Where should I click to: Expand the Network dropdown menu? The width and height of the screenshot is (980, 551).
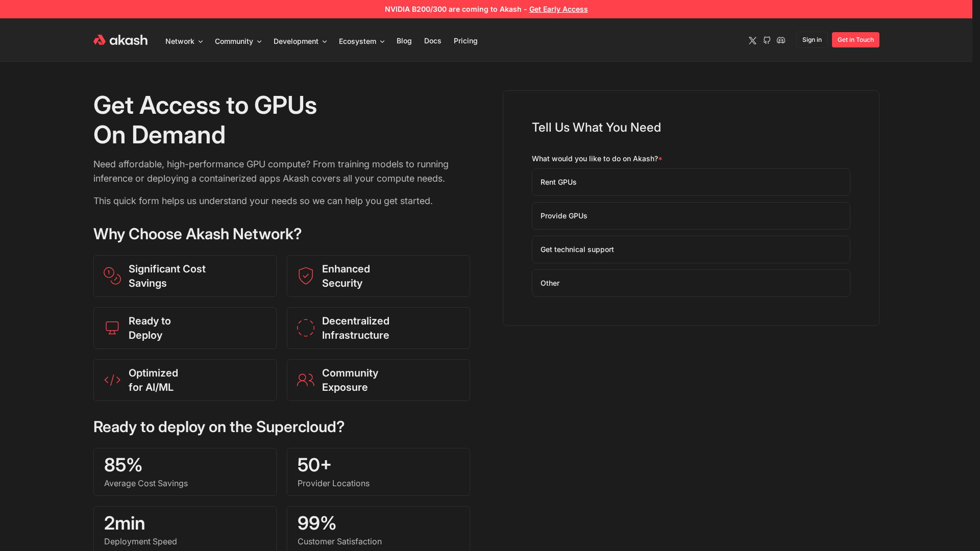[184, 41]
